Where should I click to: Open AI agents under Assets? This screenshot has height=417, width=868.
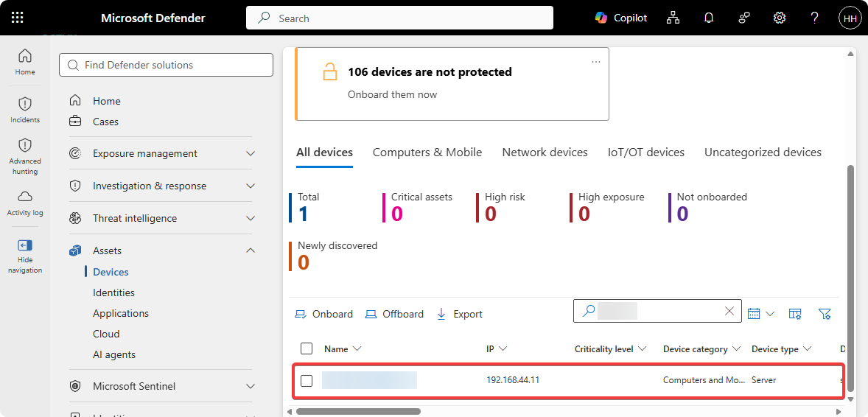[114, 354]
